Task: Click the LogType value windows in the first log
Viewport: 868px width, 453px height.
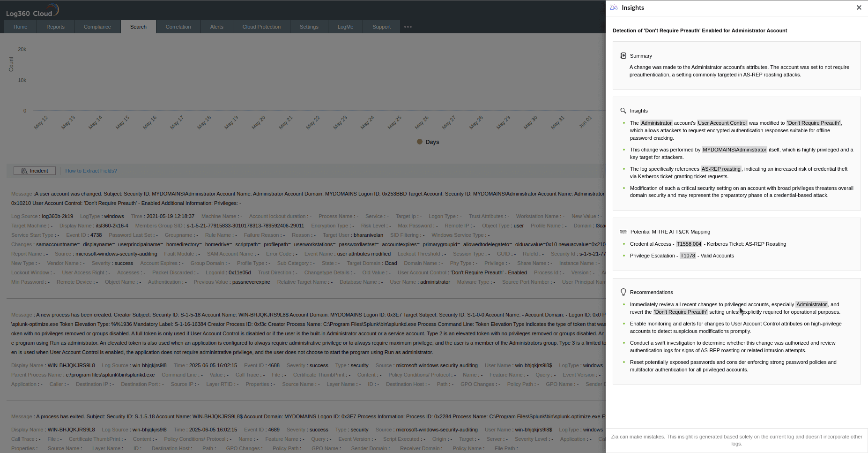Action: (x=114, y=216)
